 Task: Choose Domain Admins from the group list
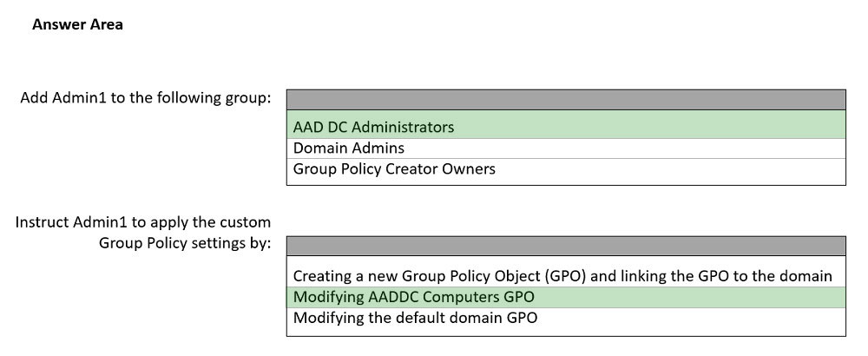[x=348, y=148]
